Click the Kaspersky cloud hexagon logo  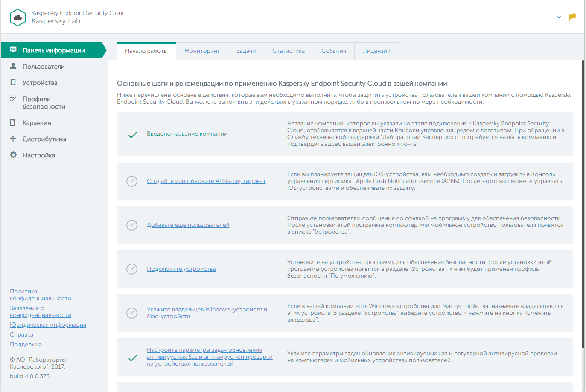[17, 17]
